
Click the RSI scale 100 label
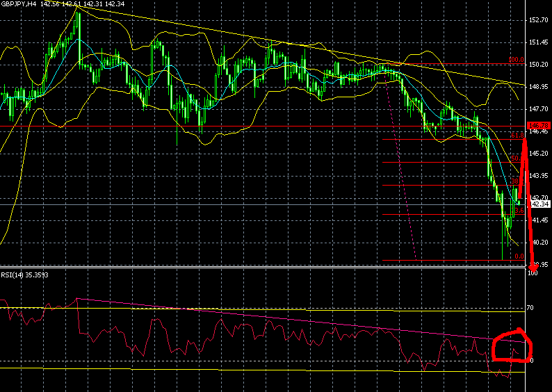533,273
